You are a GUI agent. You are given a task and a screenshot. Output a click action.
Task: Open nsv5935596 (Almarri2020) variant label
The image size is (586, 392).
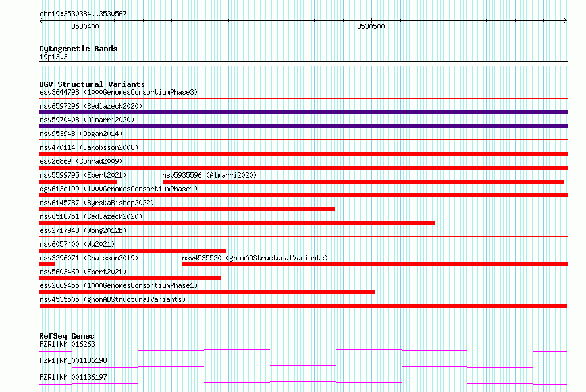tap(209, 175)
